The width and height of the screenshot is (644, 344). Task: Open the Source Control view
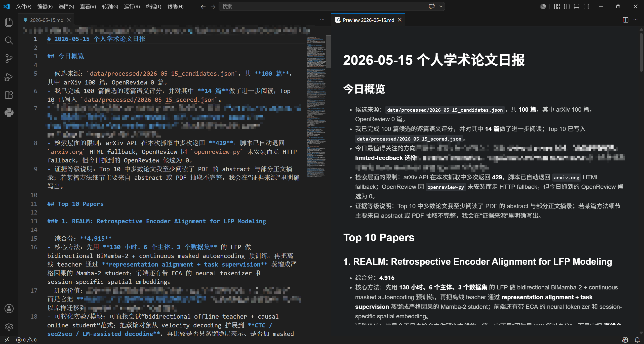pyautogui.click(x=9, y=59)
